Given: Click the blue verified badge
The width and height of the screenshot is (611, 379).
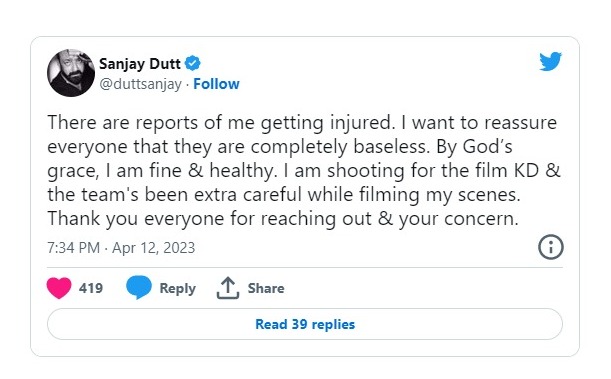Looking at the screenshot, I should [x=192, y=63].
